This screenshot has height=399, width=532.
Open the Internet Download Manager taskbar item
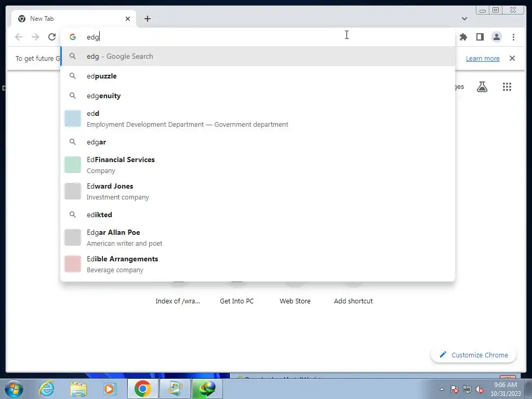[207, 389]
